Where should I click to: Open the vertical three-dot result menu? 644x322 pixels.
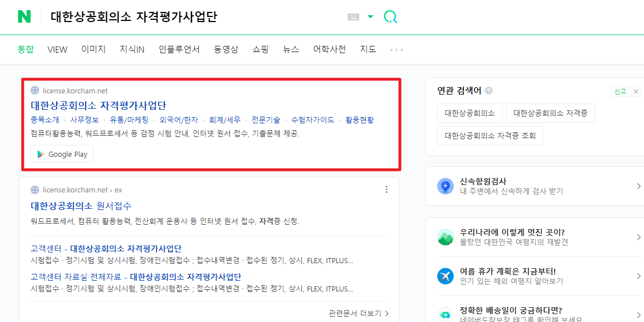click(386, 190)
